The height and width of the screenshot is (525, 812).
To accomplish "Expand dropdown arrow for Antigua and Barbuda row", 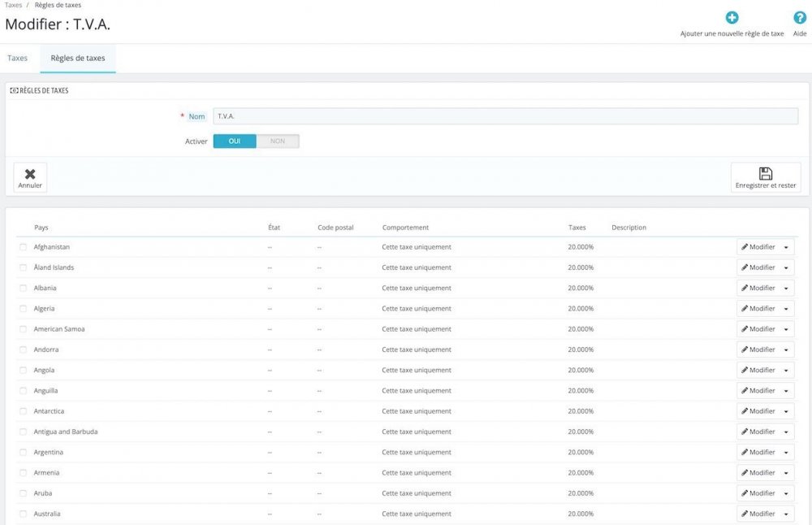I will click(786, 432).
